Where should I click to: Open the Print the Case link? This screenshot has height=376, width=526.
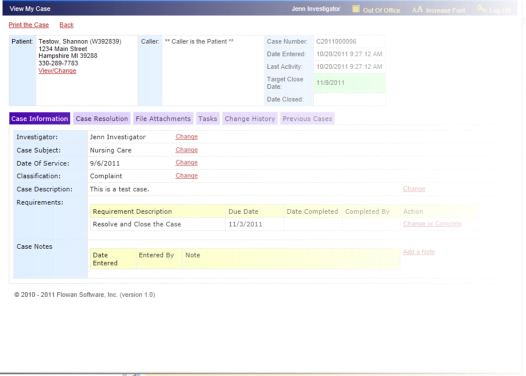click(x=29, y=25)
